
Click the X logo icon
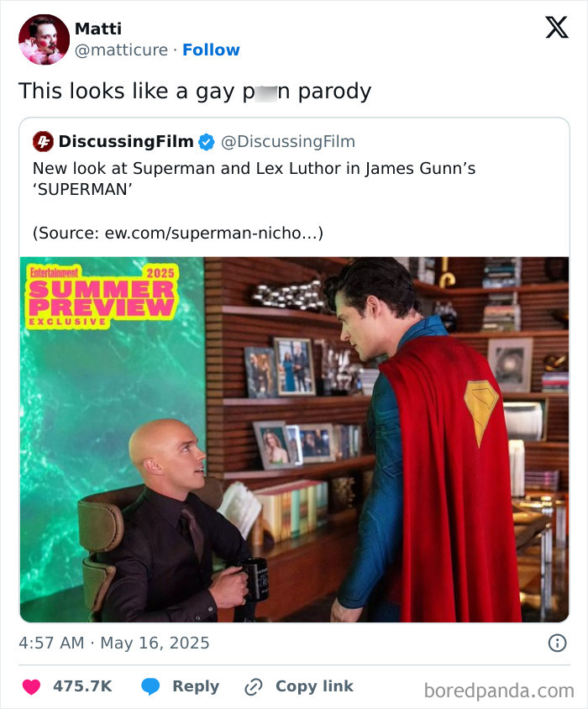pos(557,28)
